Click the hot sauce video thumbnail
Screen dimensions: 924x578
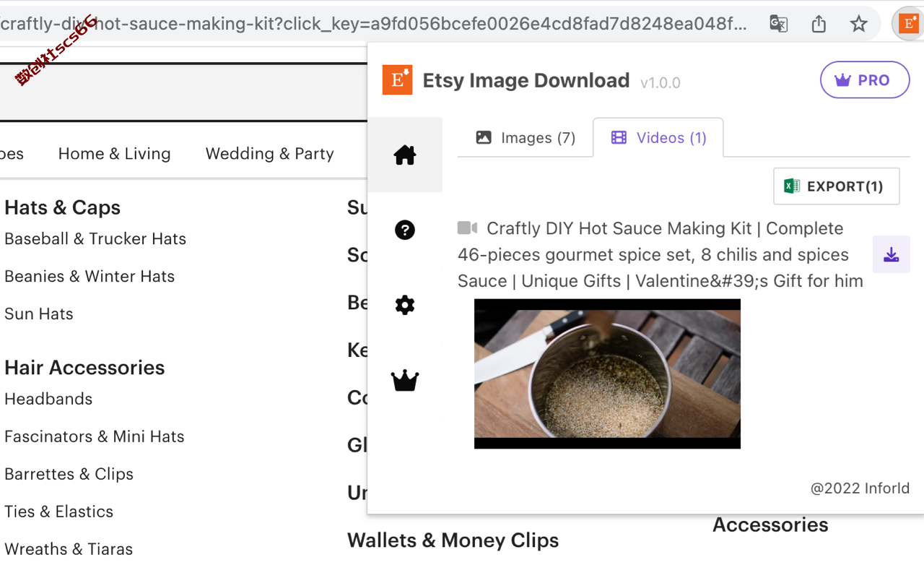point(607,374)
